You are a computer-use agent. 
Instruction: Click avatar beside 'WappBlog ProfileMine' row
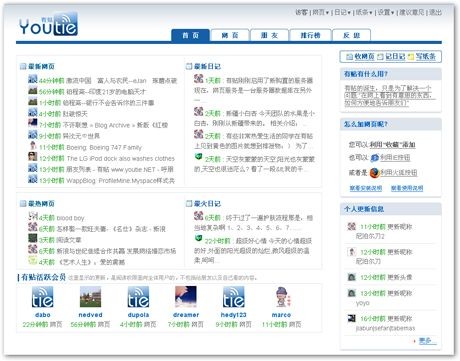click(33, 179)
